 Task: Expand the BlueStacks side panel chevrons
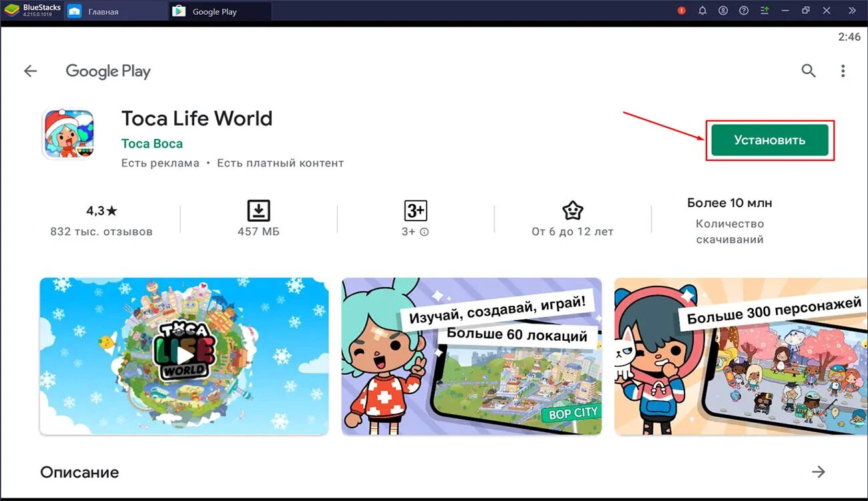852,11
